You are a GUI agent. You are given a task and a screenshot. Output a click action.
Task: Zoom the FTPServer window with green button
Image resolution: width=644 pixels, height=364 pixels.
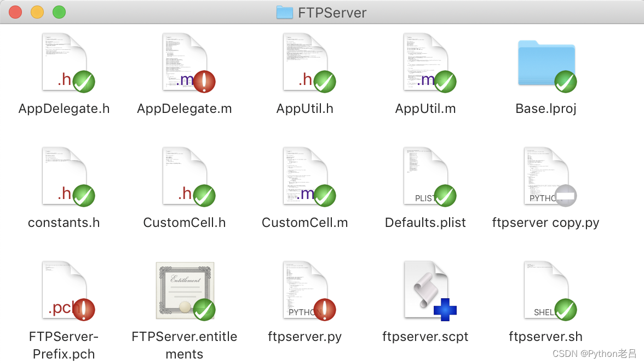59,12
